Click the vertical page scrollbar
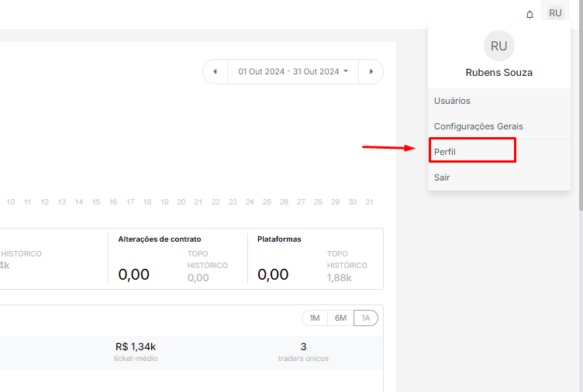The height and width of the screenshot is (392, 583). (x=580, y=116)
